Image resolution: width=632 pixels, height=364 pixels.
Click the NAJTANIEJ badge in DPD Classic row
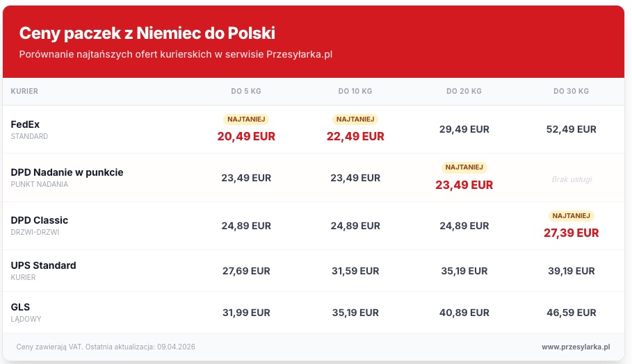(571, 216)
